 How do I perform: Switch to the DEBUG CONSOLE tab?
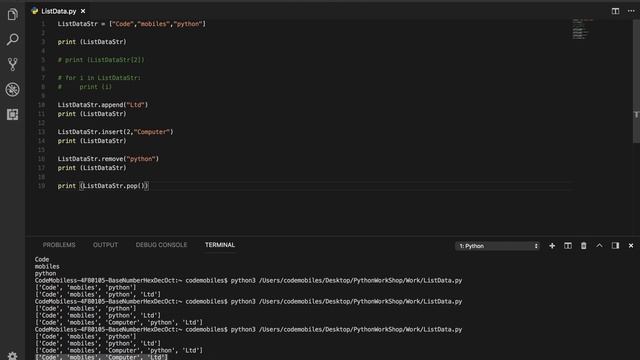161,245
